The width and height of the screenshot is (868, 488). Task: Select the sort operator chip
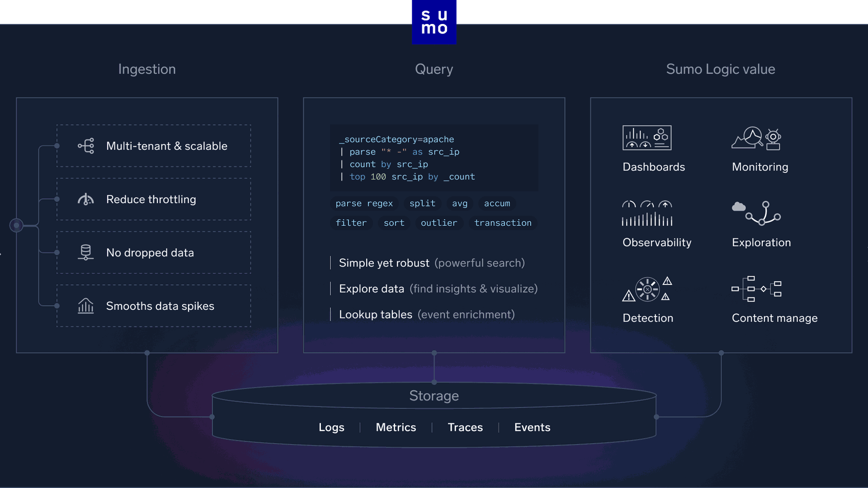click(x=394, y=223)
